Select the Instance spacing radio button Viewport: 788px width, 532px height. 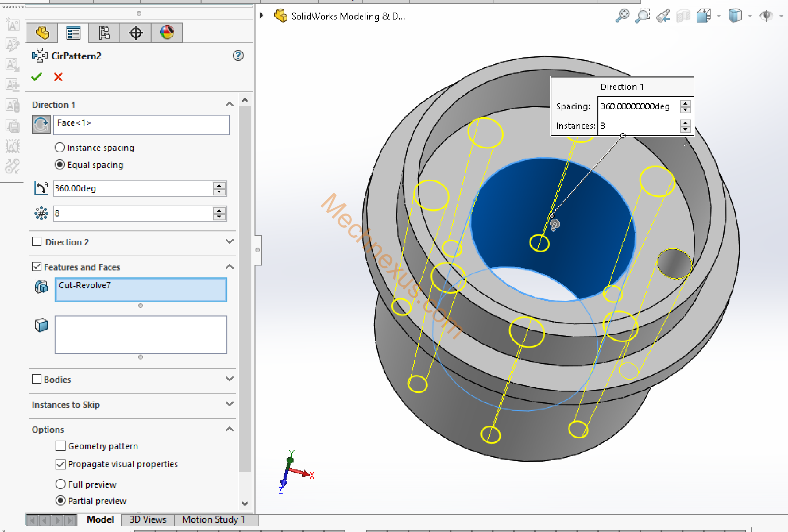point(60,148)
